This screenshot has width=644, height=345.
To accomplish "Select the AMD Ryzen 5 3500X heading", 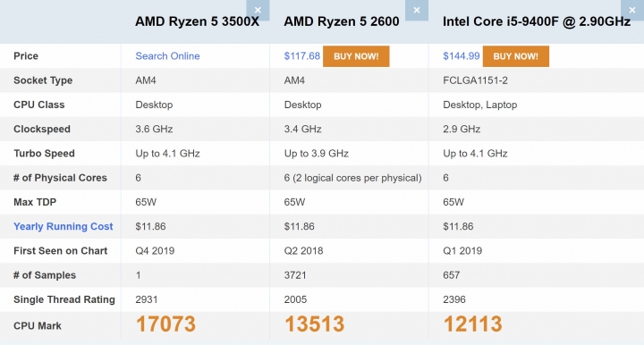I will (x=197, y=21).
